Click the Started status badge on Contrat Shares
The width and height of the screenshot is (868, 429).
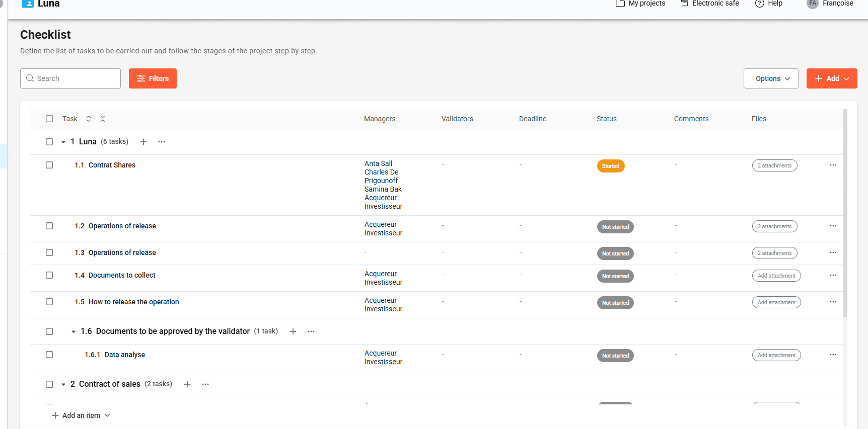pyautogui.click(x=610, y=166)
